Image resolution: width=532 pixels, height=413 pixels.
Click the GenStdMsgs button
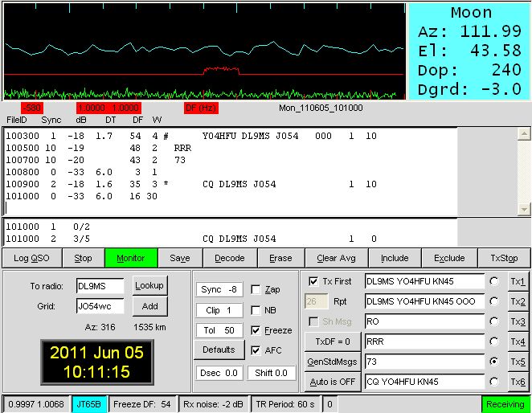(329, 361)
